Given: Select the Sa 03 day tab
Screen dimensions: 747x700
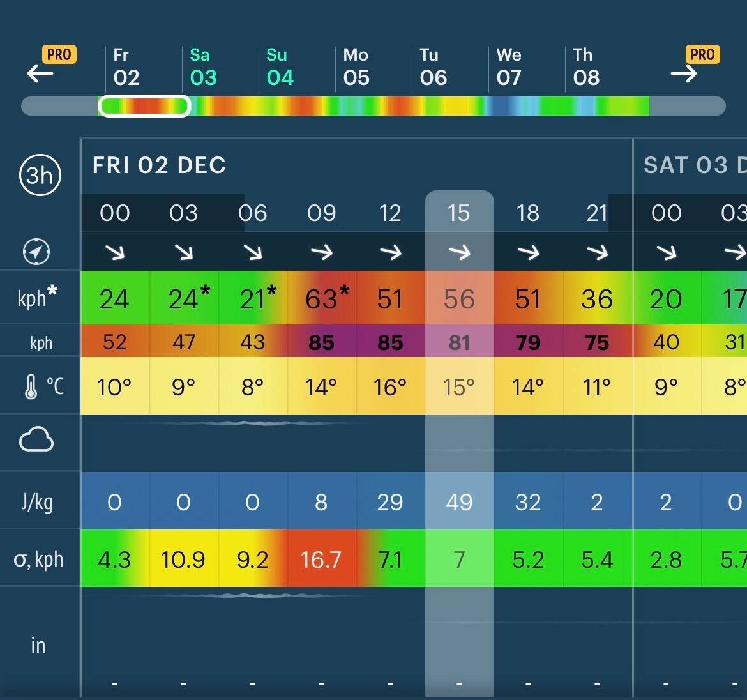Looking at the screenshot, I should tap(203, 67).
